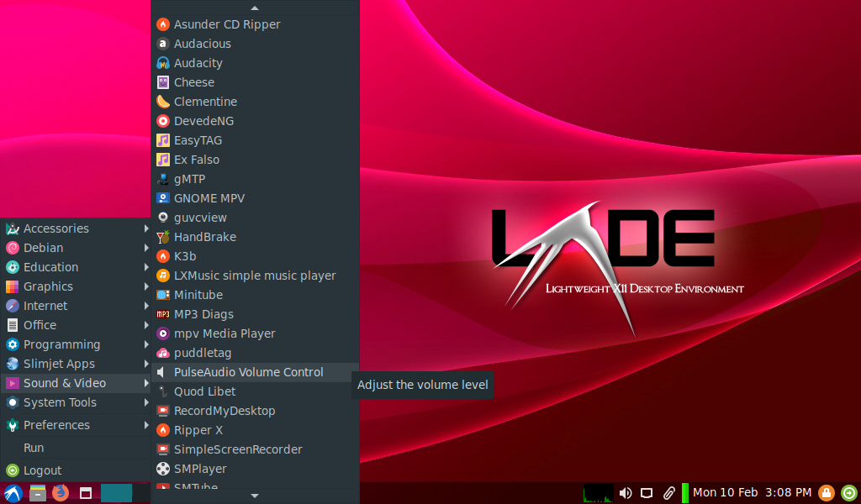The image size is (861, 504).
Task: Expand the Internet submenu arrow
Action: [x=146, y=306]
